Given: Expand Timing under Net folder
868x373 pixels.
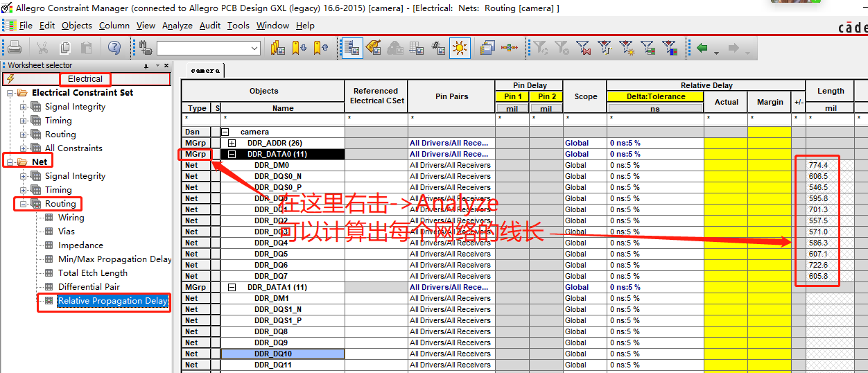Looking at the screenshot, I should [24, 190].
